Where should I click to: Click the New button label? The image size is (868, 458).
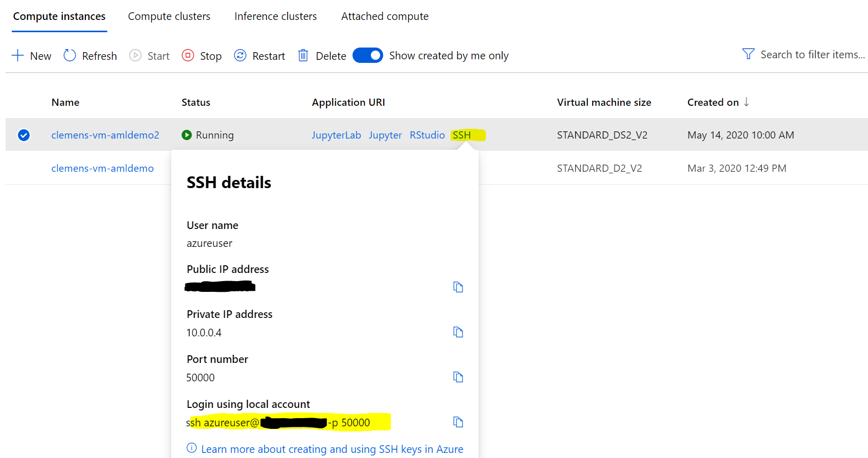40,56
